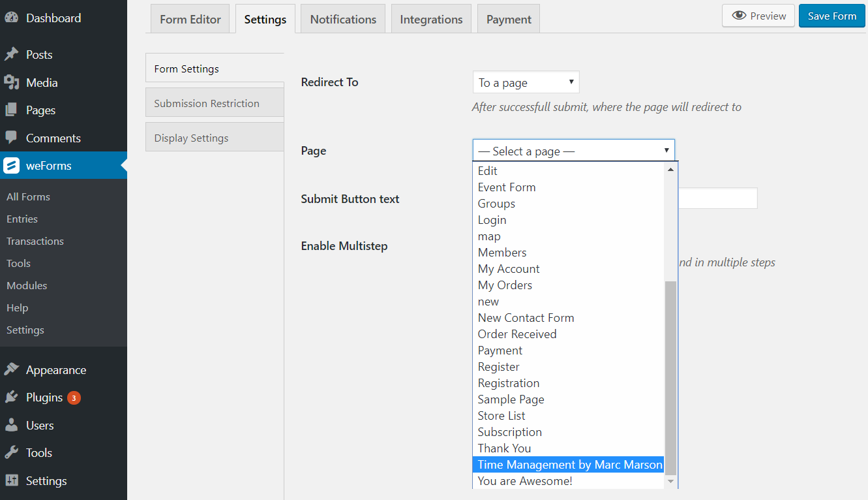Click the eye icon on Preview button
Screen dimensions: 868x500
click(x=739, y=16)
